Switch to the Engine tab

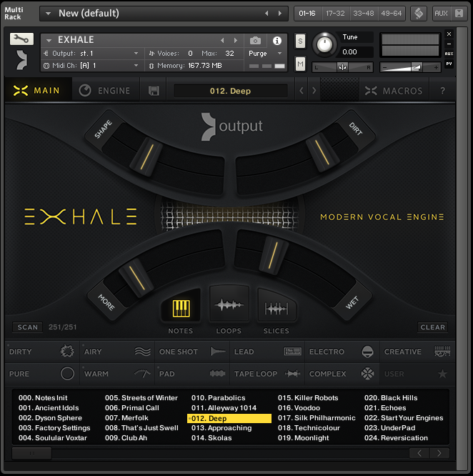click(x=105, y=91)
